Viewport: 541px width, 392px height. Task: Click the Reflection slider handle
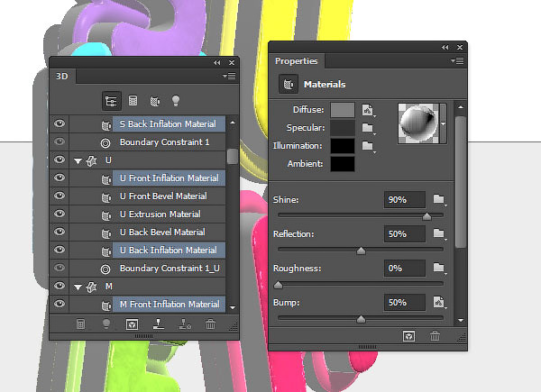click(x=361, y=251)
